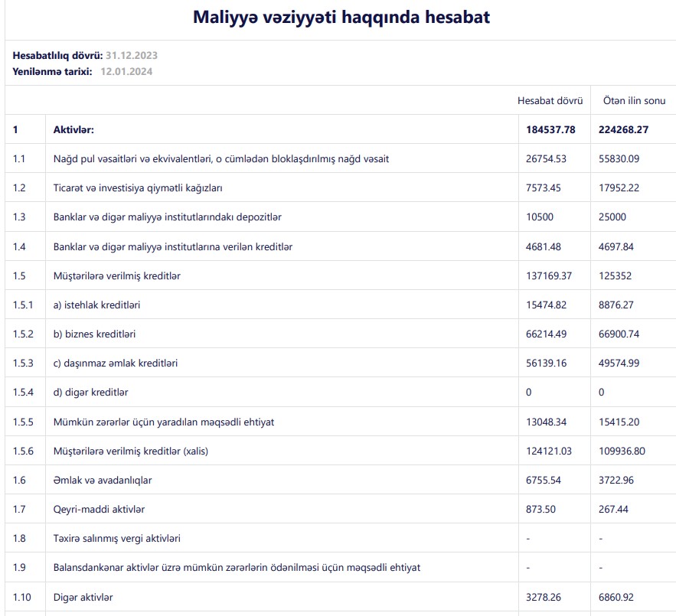Click the page title 'Maliyyə vəziyyəti haqqında hesabat'
676x616 pixels.
click(x=341, y=18)
